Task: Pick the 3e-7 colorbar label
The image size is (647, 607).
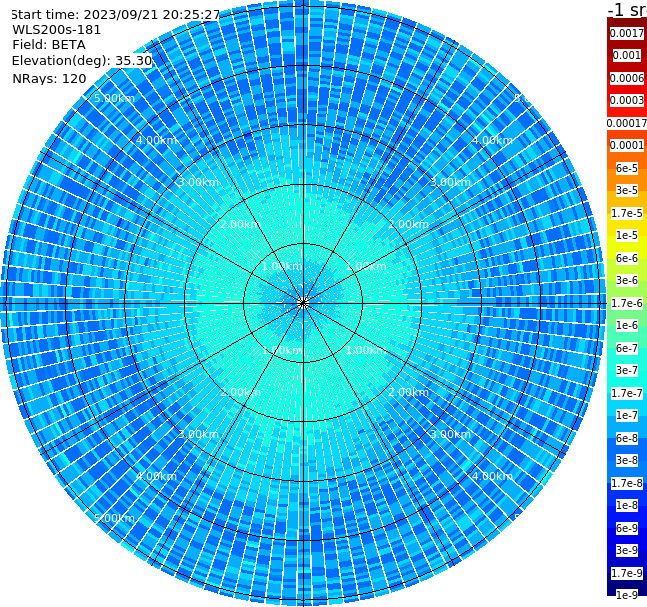Action: pyautogui.click(x=627, y=370)
